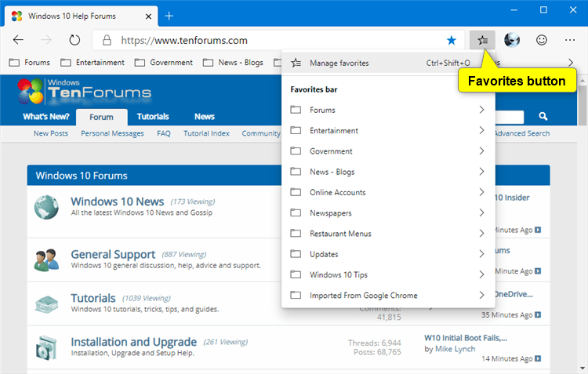
Task: Open Entertainment folder on favorites bar
Action: tap(93, 62)
